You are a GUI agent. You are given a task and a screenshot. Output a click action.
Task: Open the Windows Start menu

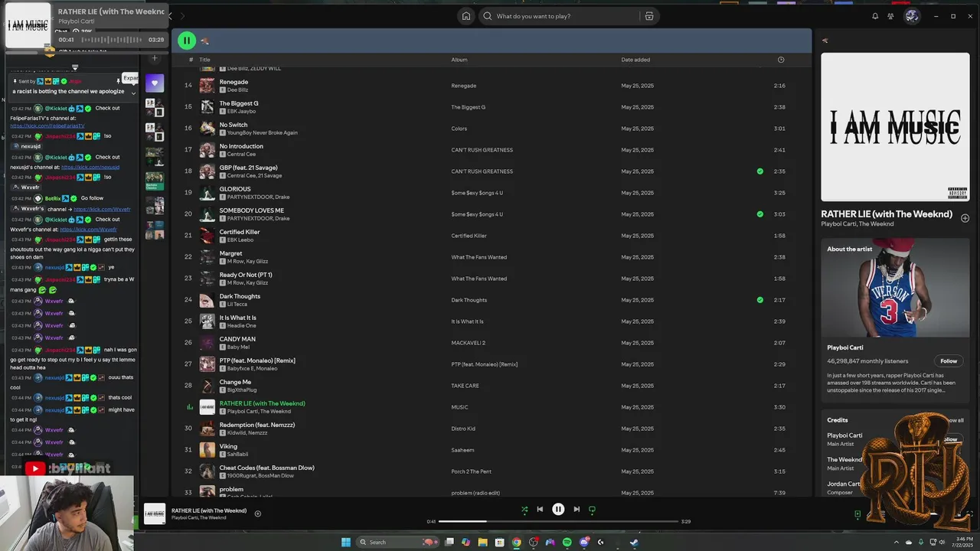[346, 542]
